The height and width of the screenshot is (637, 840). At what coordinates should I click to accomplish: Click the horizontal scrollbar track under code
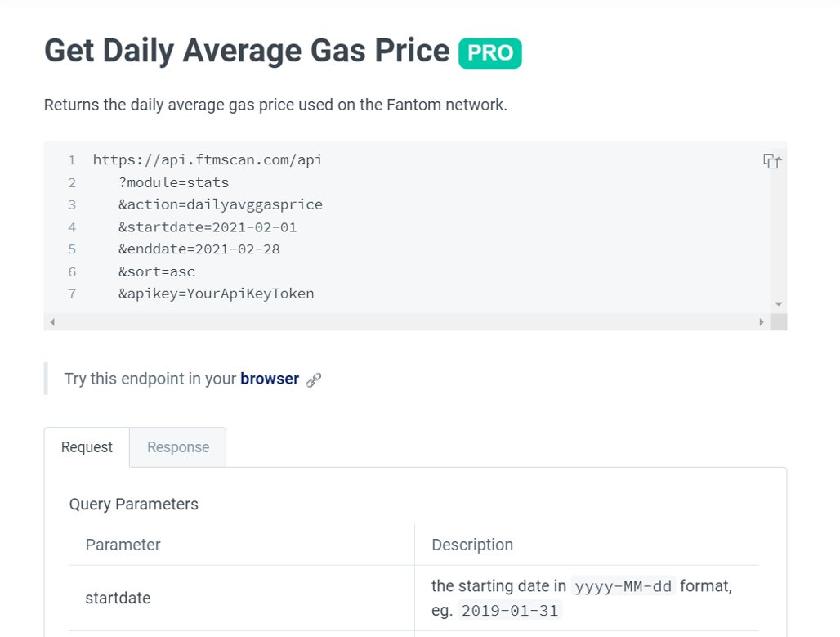407,322
